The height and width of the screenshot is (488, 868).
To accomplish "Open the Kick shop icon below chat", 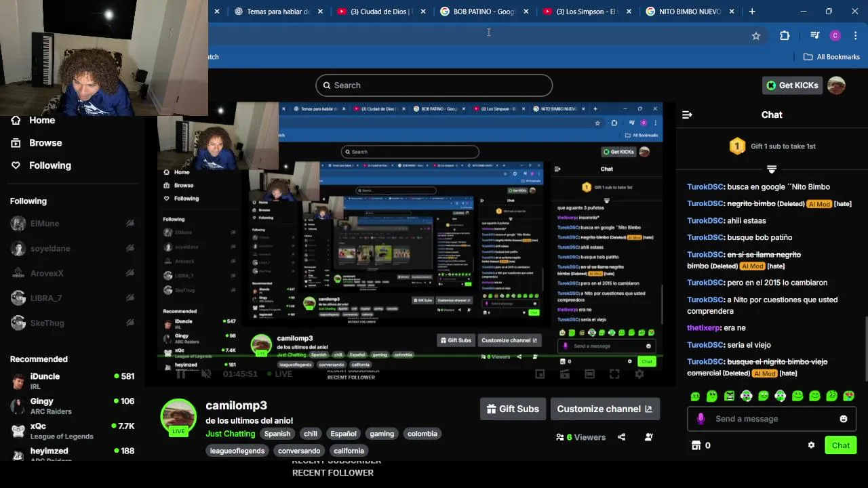I will coord(696,445).
